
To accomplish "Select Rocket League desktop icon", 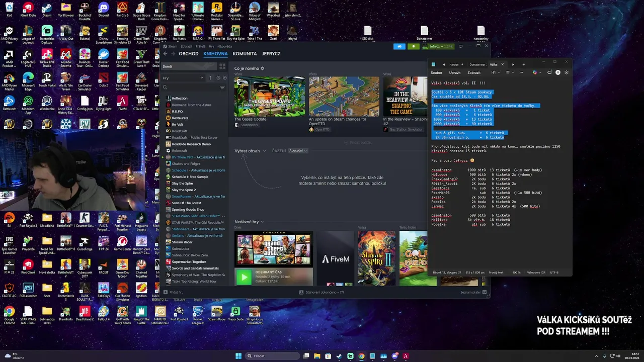I will point(198,314).
